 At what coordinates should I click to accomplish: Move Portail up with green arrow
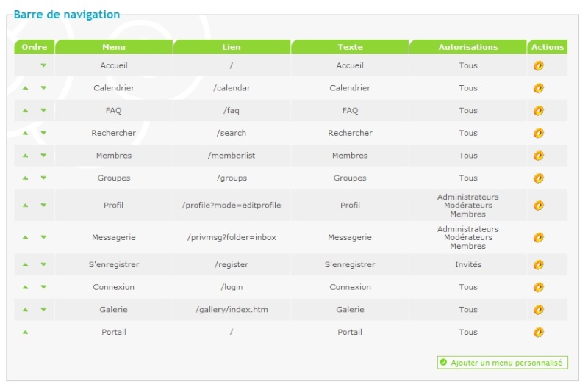click(25, 332)
